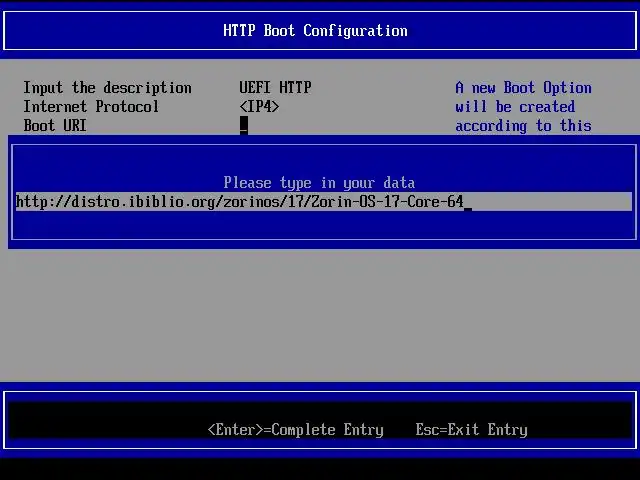
Task: Open the <IP4> Internet Protocol selector
Action: pyautogui.click(x=259, y=107)
